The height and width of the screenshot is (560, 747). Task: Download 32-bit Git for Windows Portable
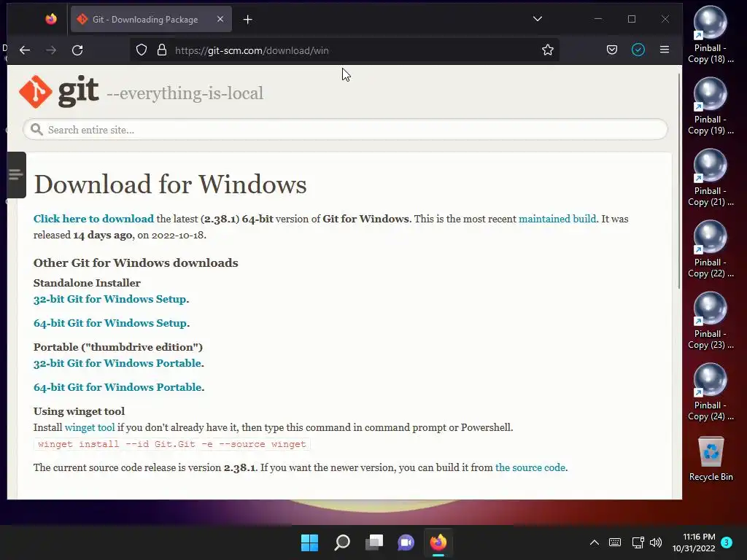117,363
